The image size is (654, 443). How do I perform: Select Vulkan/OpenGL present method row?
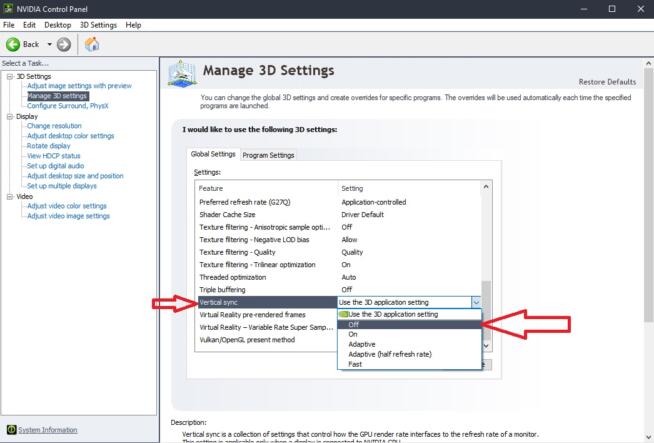[x=266, y=340]
